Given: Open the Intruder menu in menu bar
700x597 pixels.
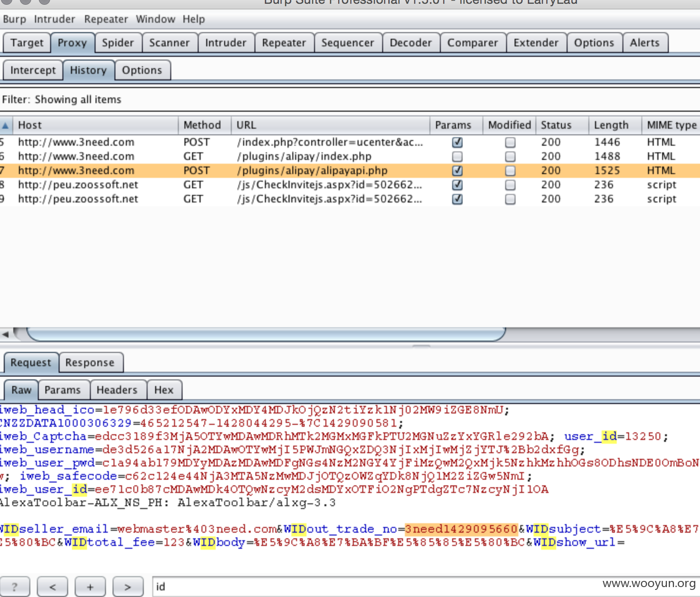Looking at the screenshot, I should pyautogui.click(x=54, y=19).
